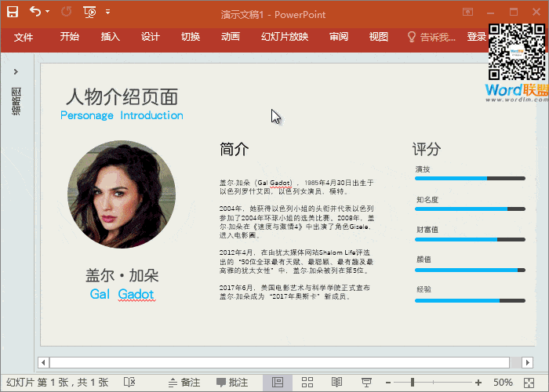
Task: Open the 插入 (Insert) ribbon tab
Action: pos(111,37)
